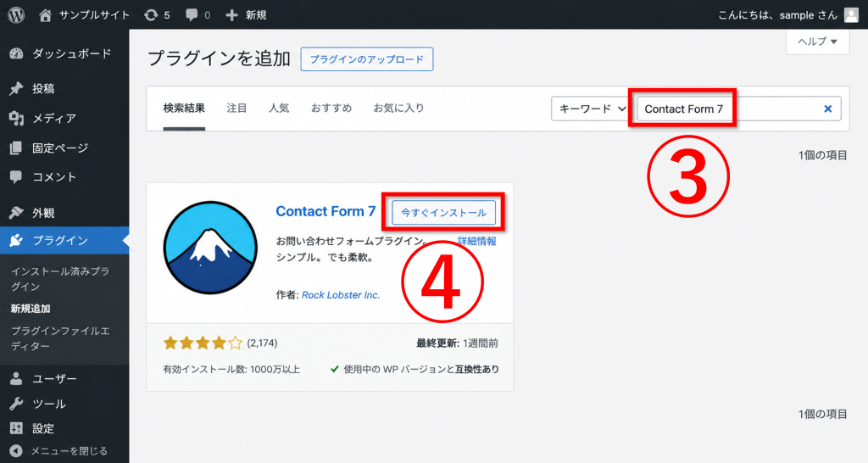Open 外観 menu label
The image size is (868, 463).
tap(43, 213)
